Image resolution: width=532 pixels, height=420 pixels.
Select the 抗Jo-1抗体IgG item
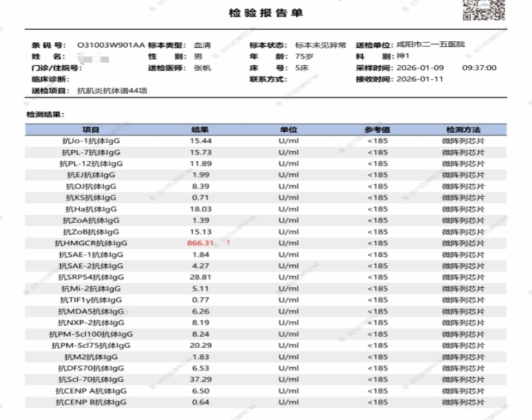point(91,140)
